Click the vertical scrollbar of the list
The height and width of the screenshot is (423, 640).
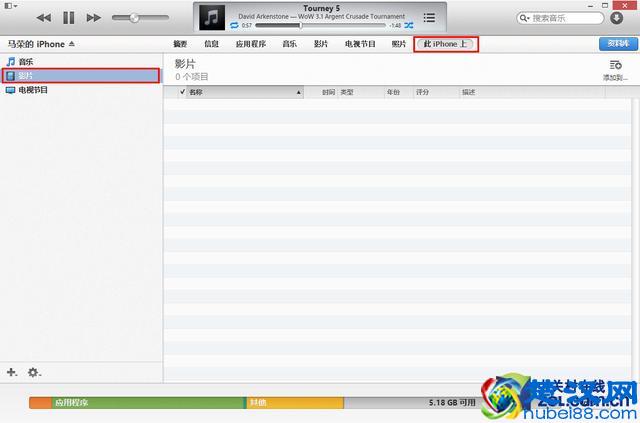pyautogui.click(x=636, y=240)
